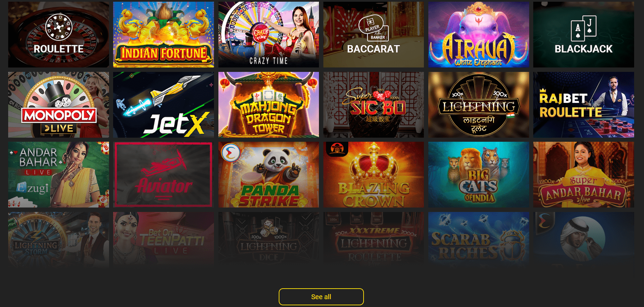Launch Super Andar Bahar live game

pyautogui.click(x=584, y=175)
